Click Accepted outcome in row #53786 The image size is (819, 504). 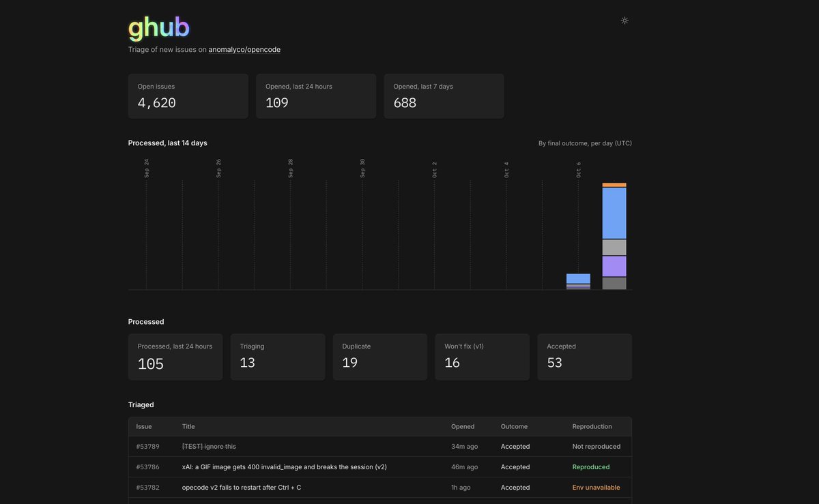[515, 467]
